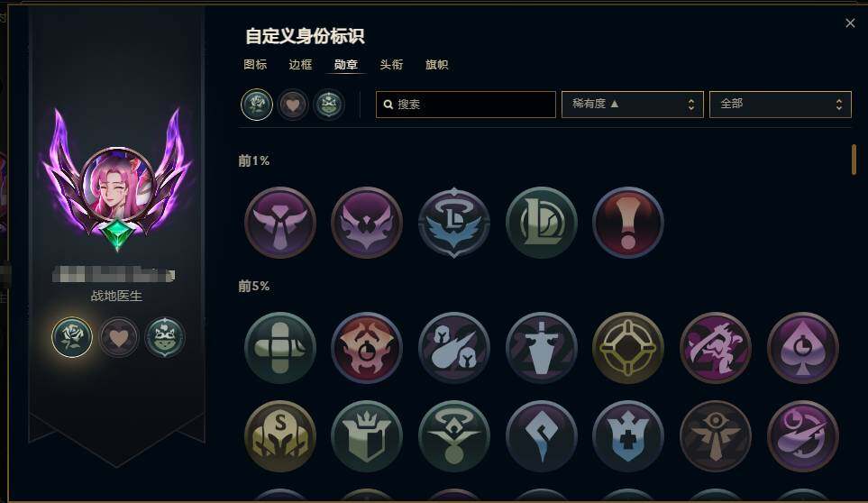
Task: Select the red exclamation mark badge
Action: 627,223
